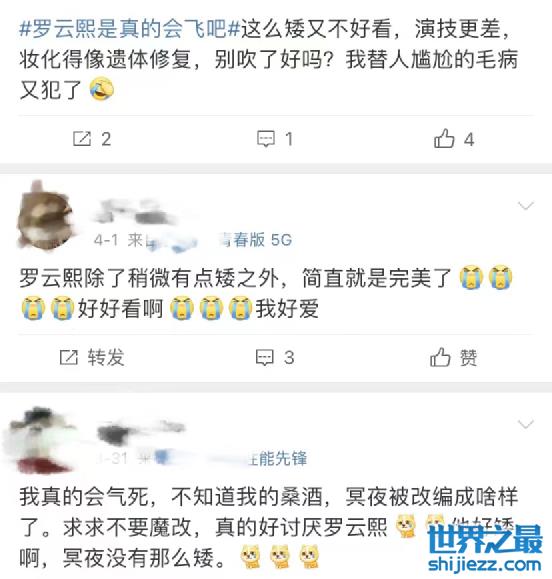Open the #罗云熙是真的会飞吧# hashtag link
The height and width of the screenshot is (579, 552).
coord(130,28)
